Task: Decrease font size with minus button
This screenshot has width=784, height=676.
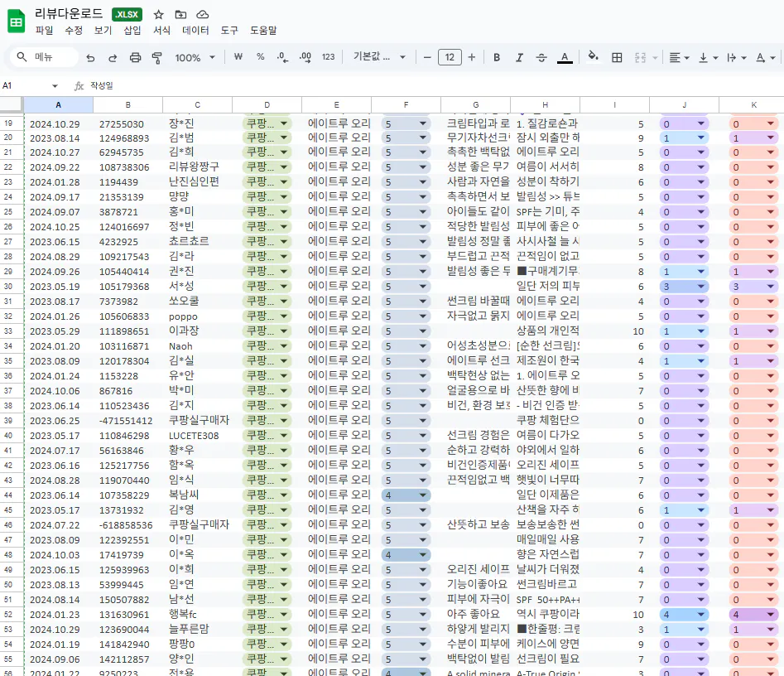Action: [x=427, y=57]
